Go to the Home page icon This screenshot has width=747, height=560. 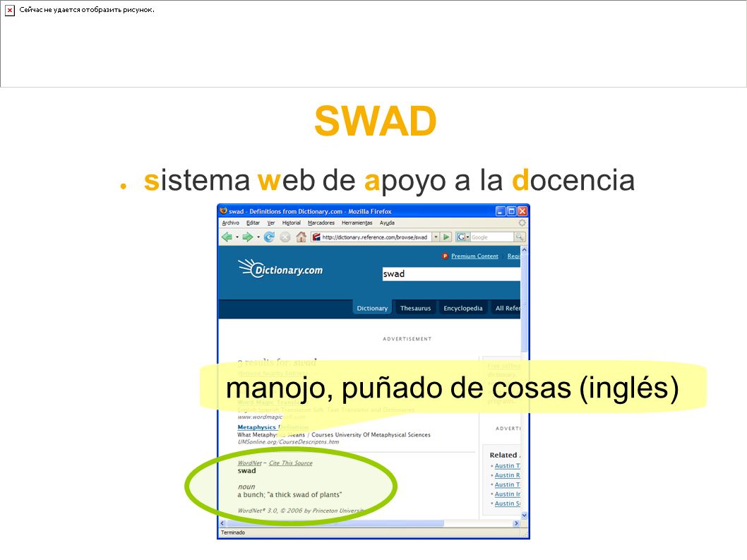301,237
